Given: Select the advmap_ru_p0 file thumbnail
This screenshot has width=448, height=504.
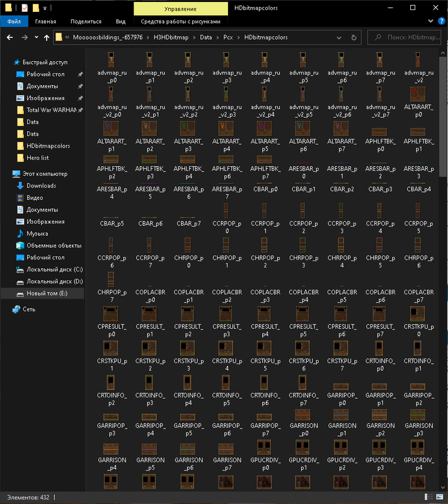Looking at the screenshot, I should pos(111,60).
